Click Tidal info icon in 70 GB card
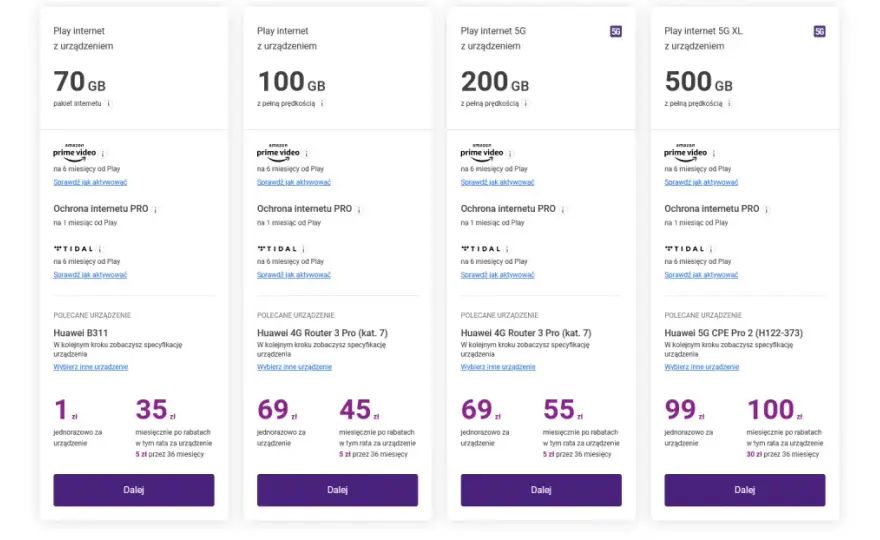Viewport: 880px width, 540px height. [x=100, y=249]
